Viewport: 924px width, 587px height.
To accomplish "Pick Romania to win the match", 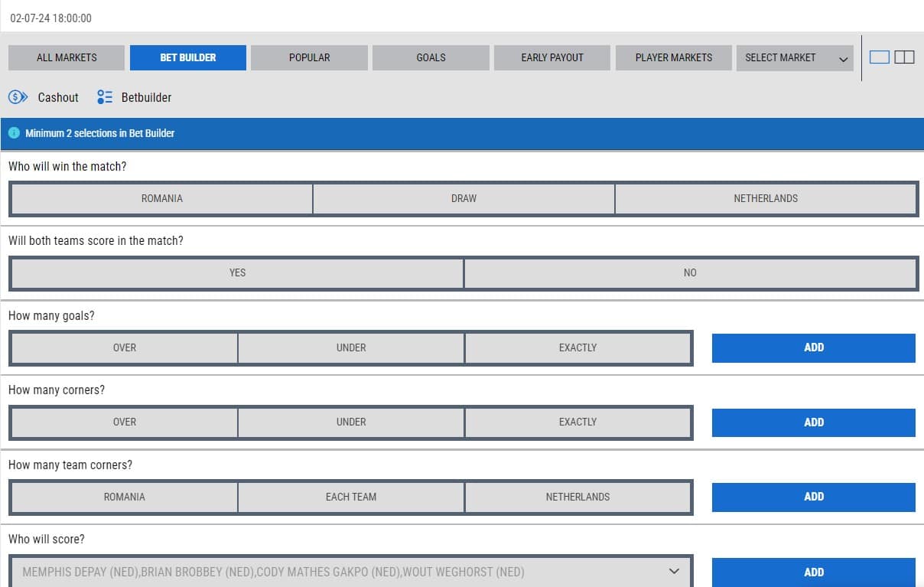I will point(162,199).
